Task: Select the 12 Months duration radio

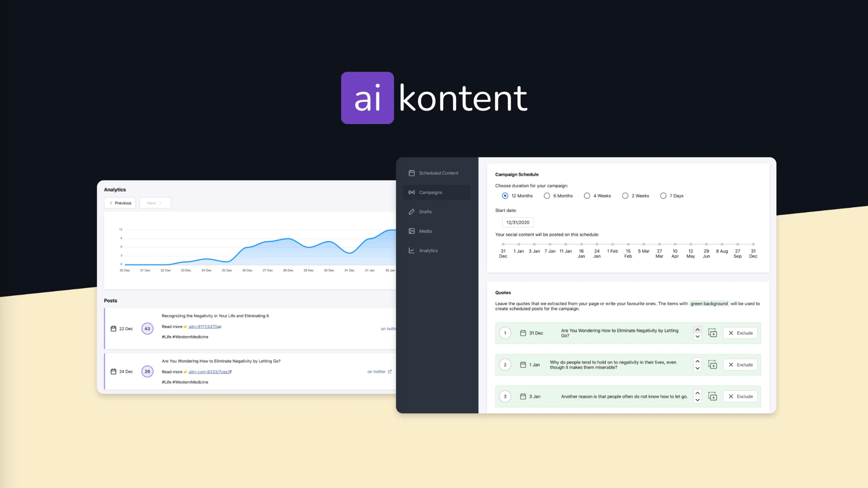Action: tap(505, 196)
